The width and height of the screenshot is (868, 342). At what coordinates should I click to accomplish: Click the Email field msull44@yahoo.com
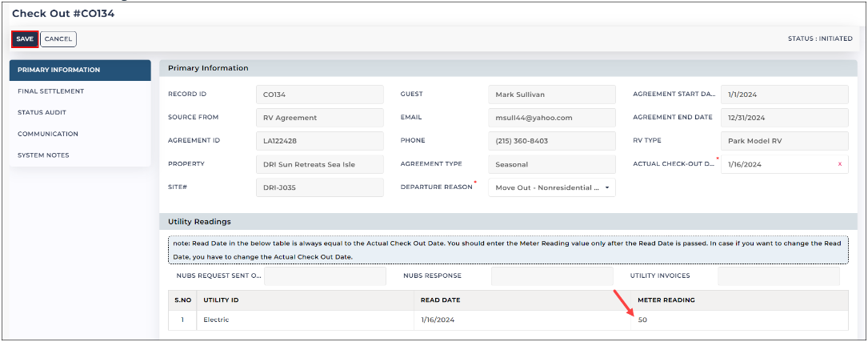click(552, 118)
